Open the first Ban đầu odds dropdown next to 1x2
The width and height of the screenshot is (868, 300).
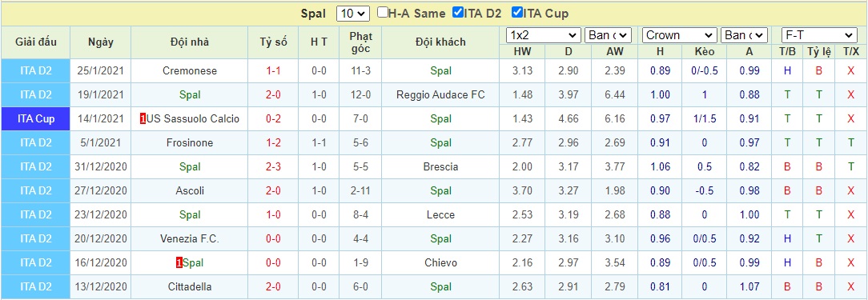click(x=608, y=35)
